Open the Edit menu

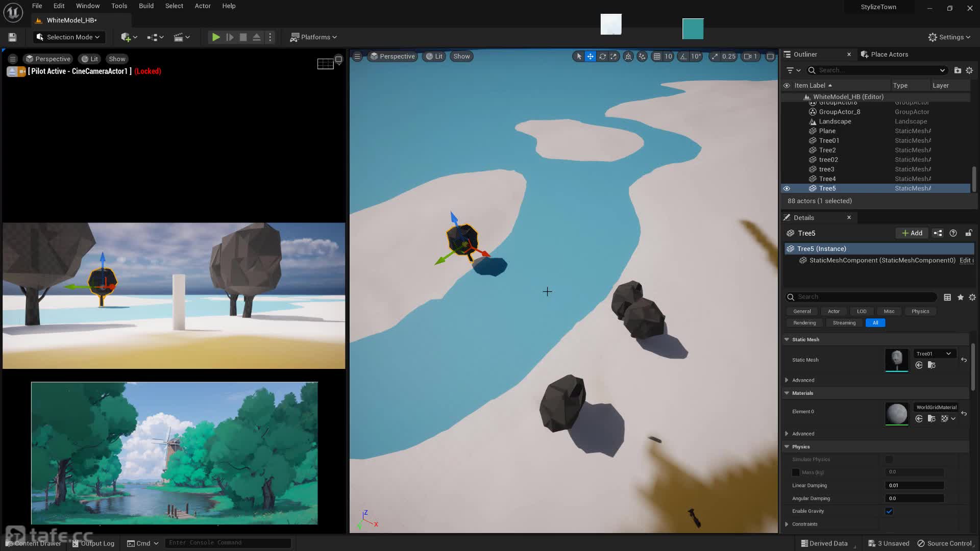[x=59, y=6]
